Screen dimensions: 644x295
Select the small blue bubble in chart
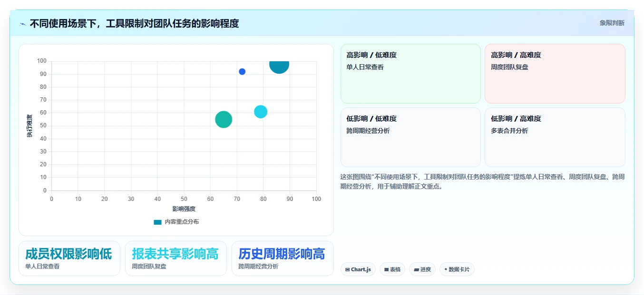(242, 72)
